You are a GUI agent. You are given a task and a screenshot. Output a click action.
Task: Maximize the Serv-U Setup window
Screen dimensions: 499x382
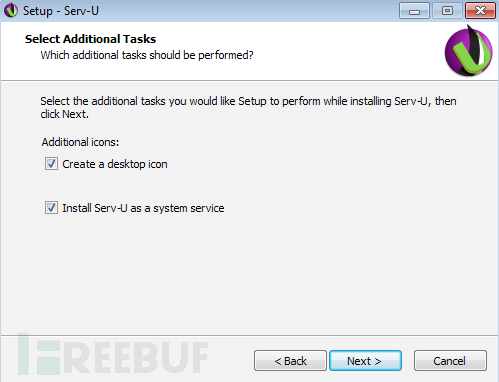(447, 11)
